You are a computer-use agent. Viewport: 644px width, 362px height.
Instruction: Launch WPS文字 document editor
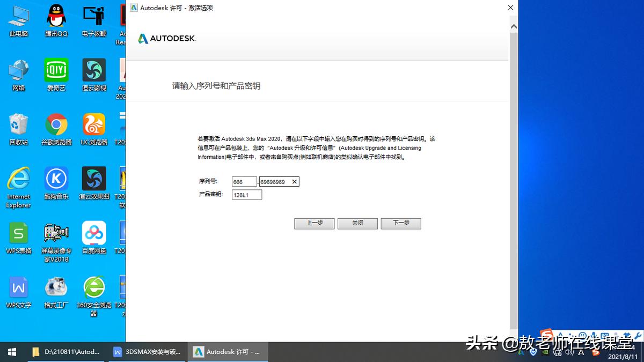(18, 288)
